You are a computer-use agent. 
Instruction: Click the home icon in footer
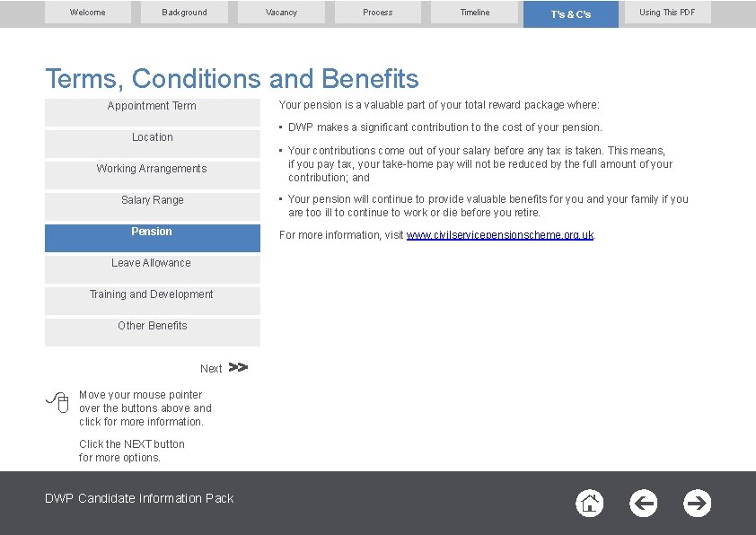point(589,504)
